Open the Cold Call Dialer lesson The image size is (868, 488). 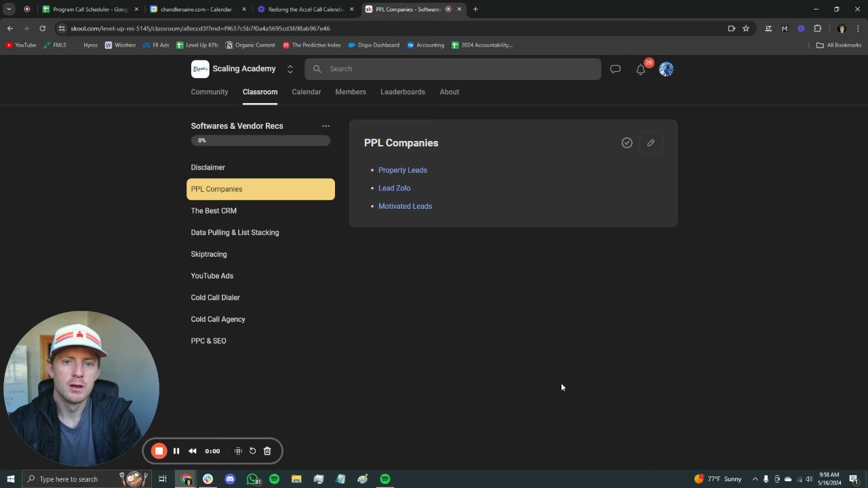pos(260,298)
